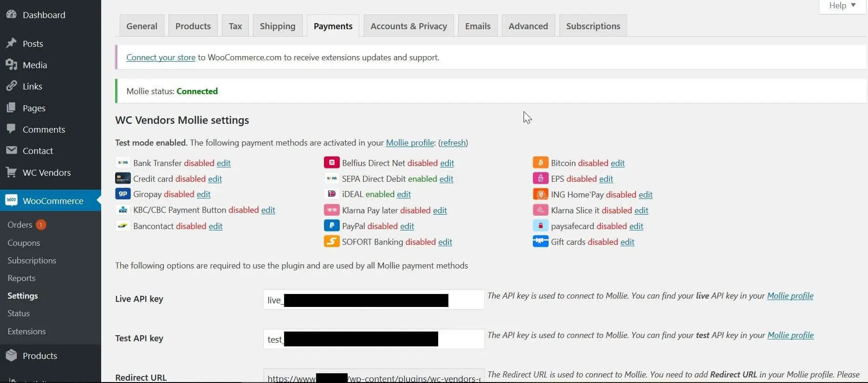Screen dimensions: 868x383
Task: Click the SEPA Direct Debit icon
Action: tap(331, 179)
